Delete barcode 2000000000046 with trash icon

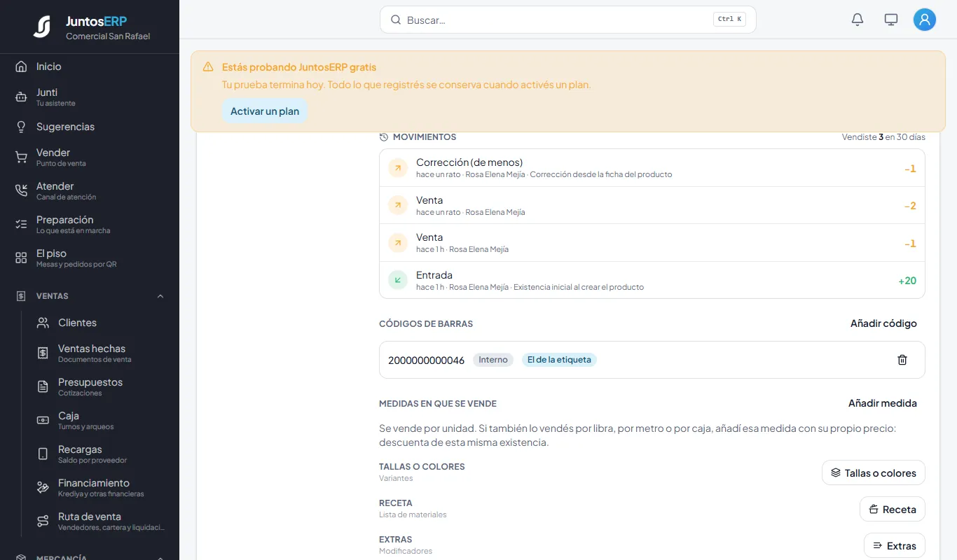tap(902, 360)
